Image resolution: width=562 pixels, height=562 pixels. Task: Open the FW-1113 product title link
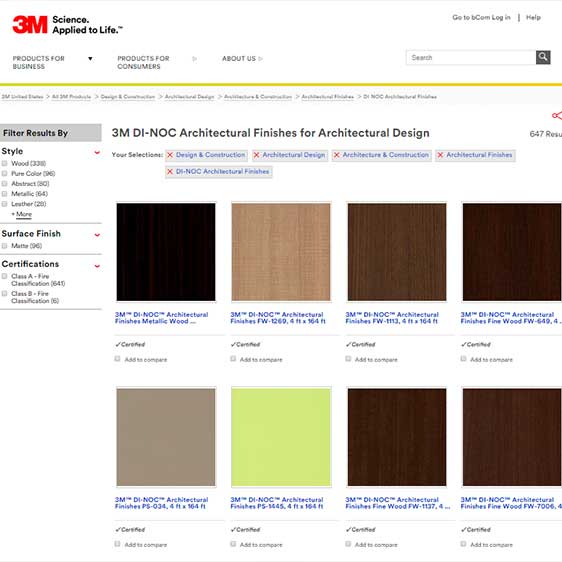click(x=392, y=318)
